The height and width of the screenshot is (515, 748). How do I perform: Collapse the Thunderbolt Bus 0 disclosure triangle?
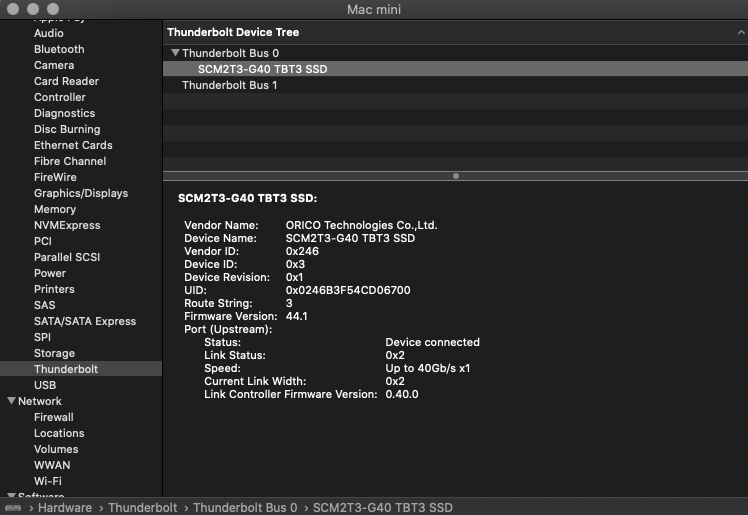coord(176,52)
